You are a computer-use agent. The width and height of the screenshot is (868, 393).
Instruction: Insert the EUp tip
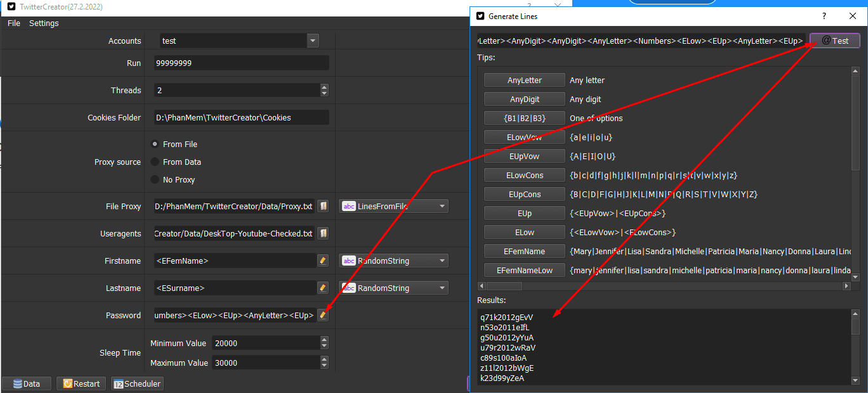[525, 213]
